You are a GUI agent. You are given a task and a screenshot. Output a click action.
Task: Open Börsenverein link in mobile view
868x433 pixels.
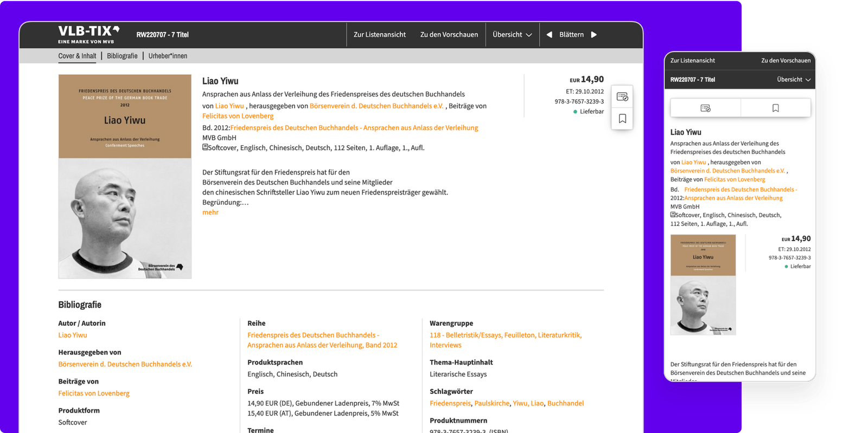point(727,171)
